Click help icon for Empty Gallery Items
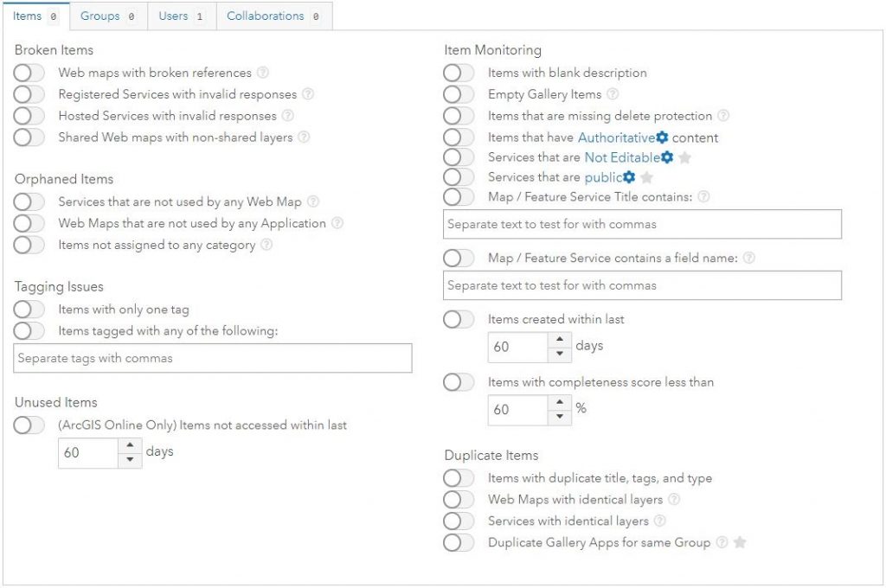The width and height of the screenshot is (886, 588). [x=613, y=94]
